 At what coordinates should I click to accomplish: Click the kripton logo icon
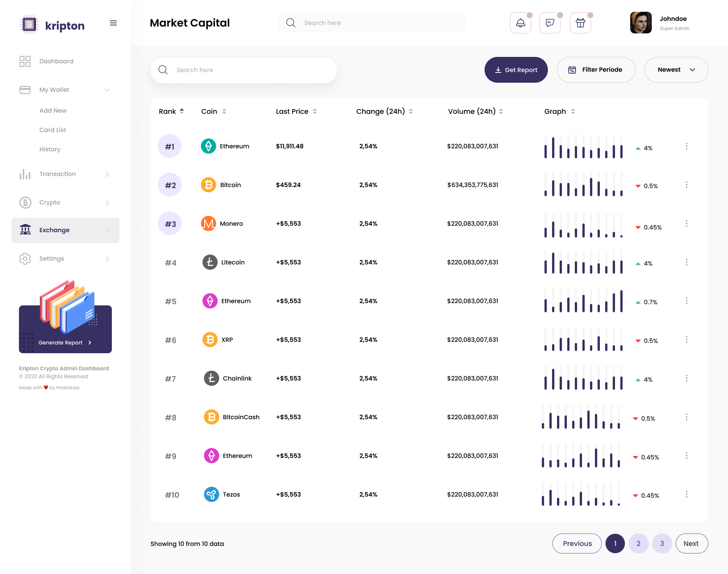29,25
